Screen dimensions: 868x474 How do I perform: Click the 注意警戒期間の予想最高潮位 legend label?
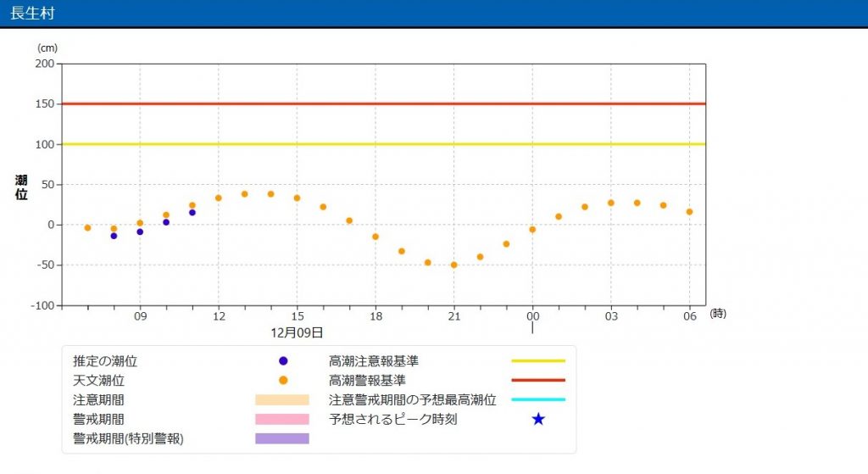pos(413,399)
